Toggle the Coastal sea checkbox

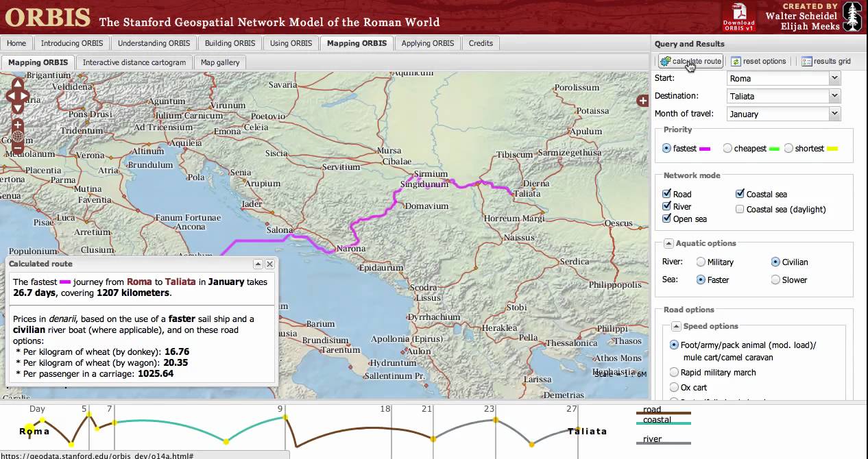point(740,194)
